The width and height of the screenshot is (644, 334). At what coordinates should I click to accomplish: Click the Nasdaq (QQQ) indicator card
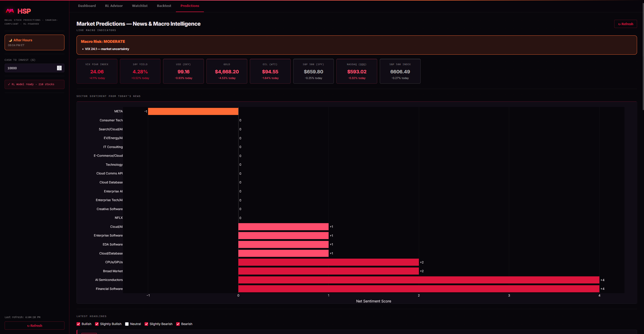[x=357, y=71]
